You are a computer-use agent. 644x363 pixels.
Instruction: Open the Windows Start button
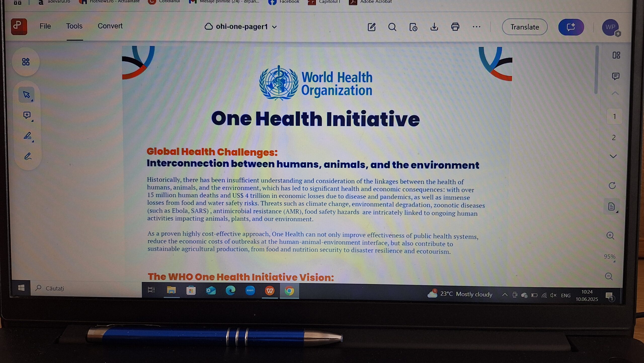[x=21, y=288]
